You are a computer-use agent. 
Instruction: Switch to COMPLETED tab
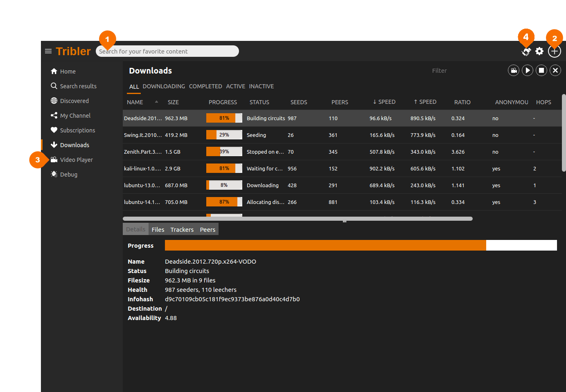pyautogui.click(x=205, y=86)
